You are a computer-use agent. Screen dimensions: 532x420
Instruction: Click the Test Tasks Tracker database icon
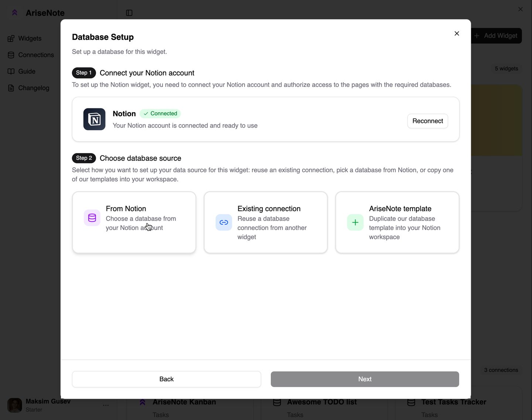point(411,402)
